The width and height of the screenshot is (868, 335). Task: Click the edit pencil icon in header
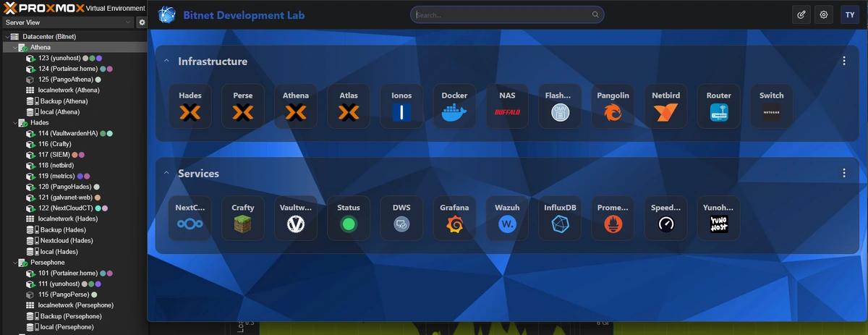[x=801, y=14]
